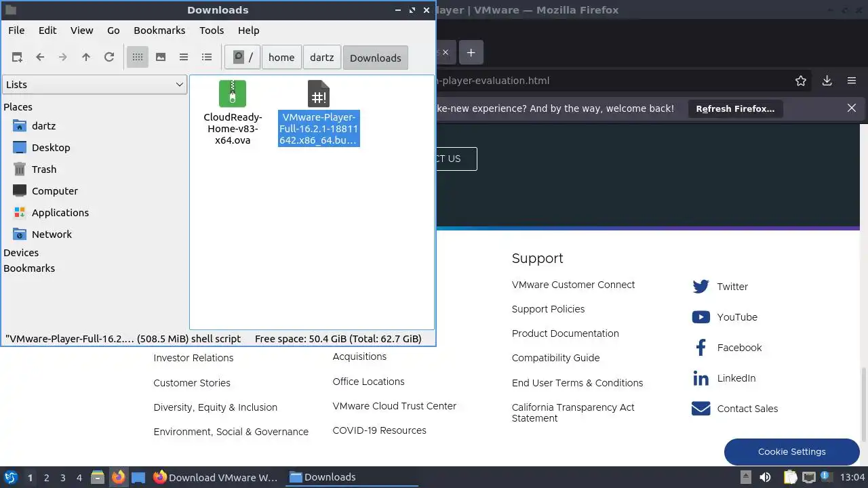868x488 pixels.
Task: Switch to detailed list view
Action: click(x=207, y=58)
